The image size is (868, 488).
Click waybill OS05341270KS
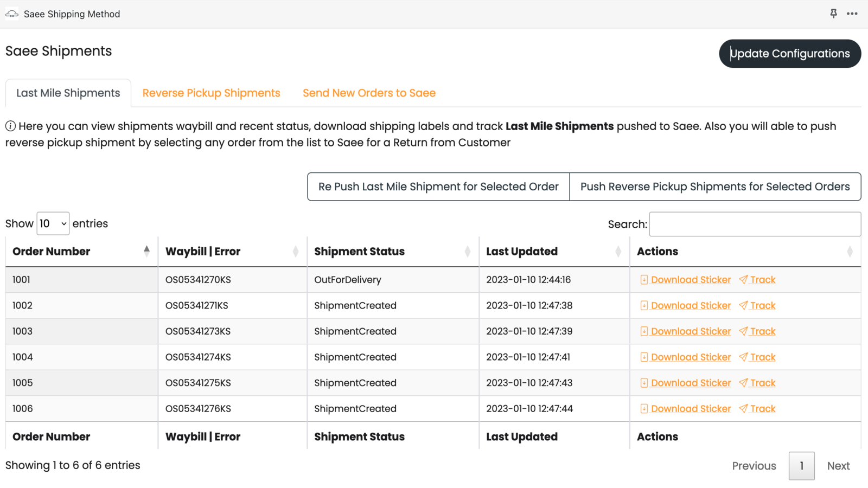(198, 280)
